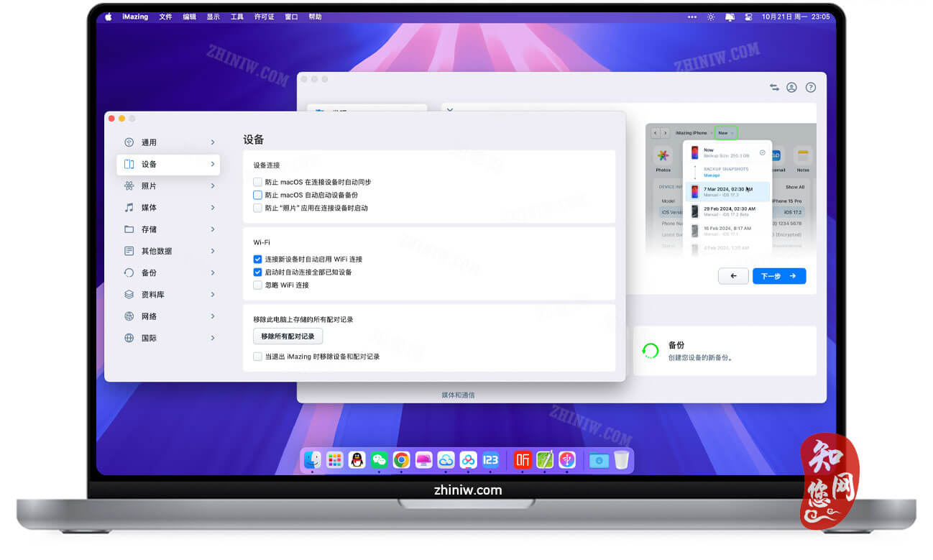The width and height of the screenshot is (933, 560).
Task: Open WeChat from the Dock
Action: 380,460
